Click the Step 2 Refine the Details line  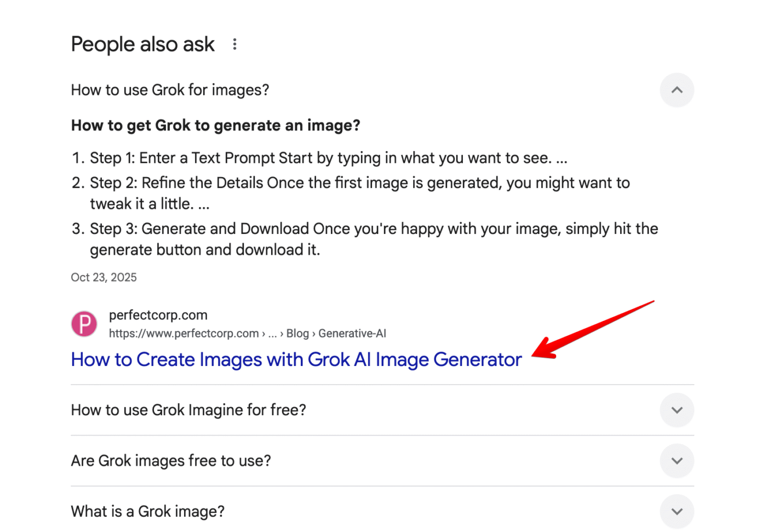359,183
